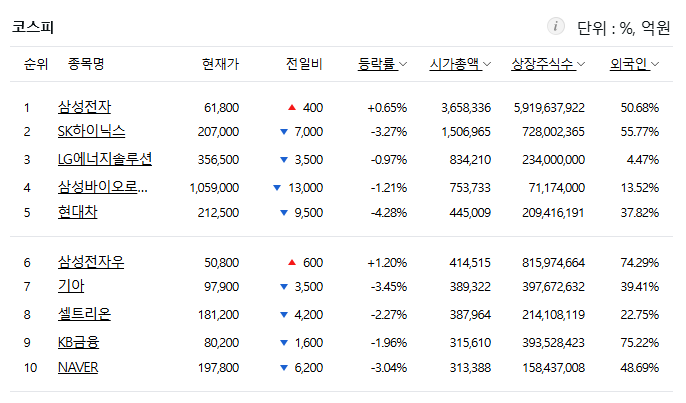
Task: Click listed shares value 393,528,423
Action: click(x=553, y=343)
